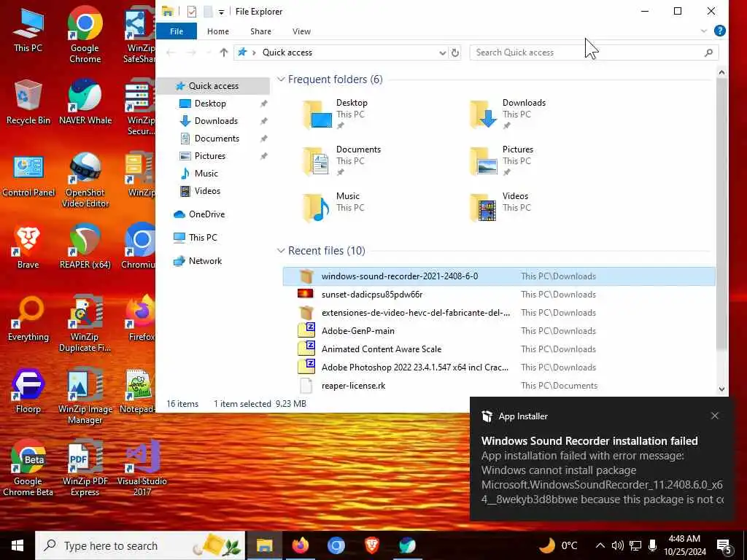This screenshot has height=560, width=747.
Task: Click the taskbar search box
Action: coord(140,545)
